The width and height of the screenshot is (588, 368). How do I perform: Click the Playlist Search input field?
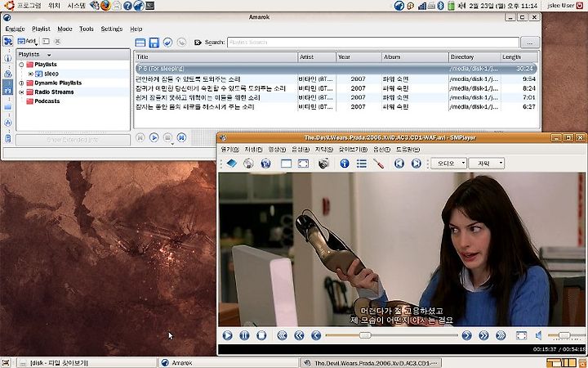[x=373, y=43]
